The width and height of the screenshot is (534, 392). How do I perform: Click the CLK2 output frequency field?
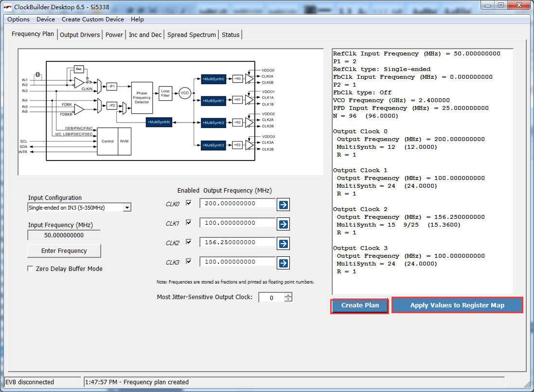coord(237,242)
